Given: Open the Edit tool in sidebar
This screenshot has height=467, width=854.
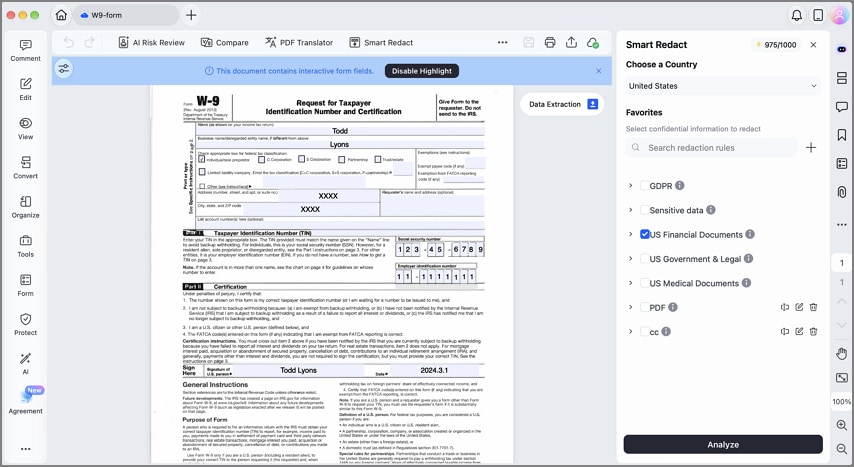Looking at the screenshot, I should click(26, 90).
